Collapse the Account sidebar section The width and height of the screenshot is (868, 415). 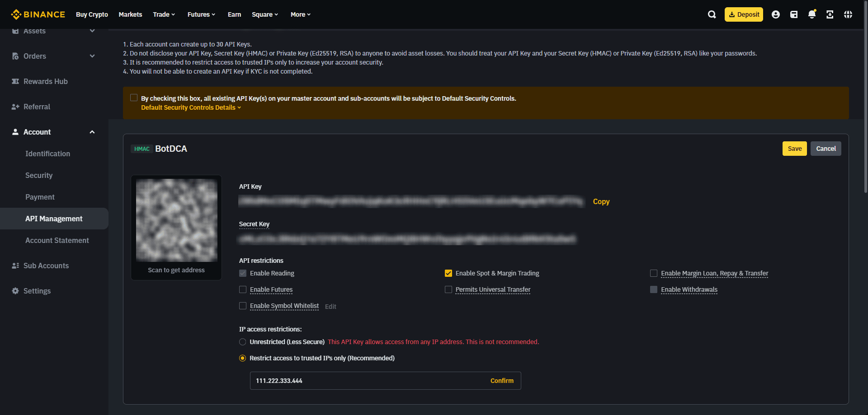point(92,132)
